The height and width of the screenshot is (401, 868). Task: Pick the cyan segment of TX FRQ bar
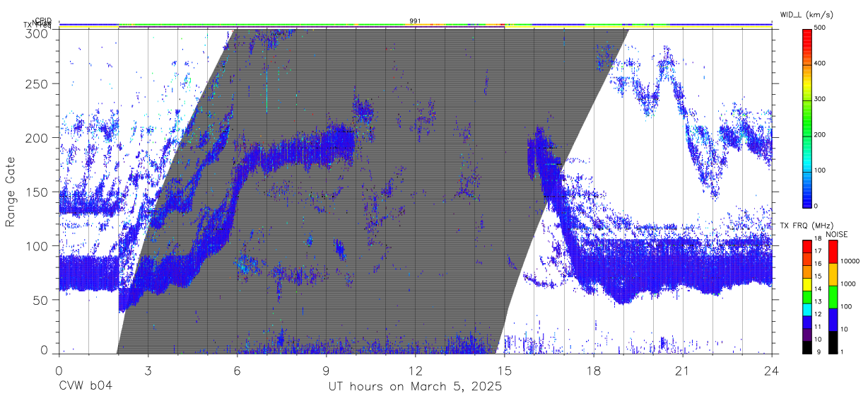point(807,308)
